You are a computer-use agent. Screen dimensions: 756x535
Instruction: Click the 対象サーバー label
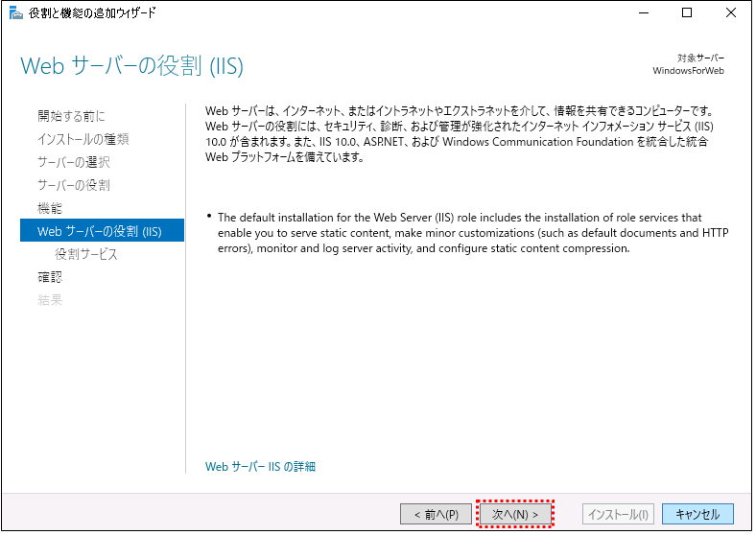point(700,58)
